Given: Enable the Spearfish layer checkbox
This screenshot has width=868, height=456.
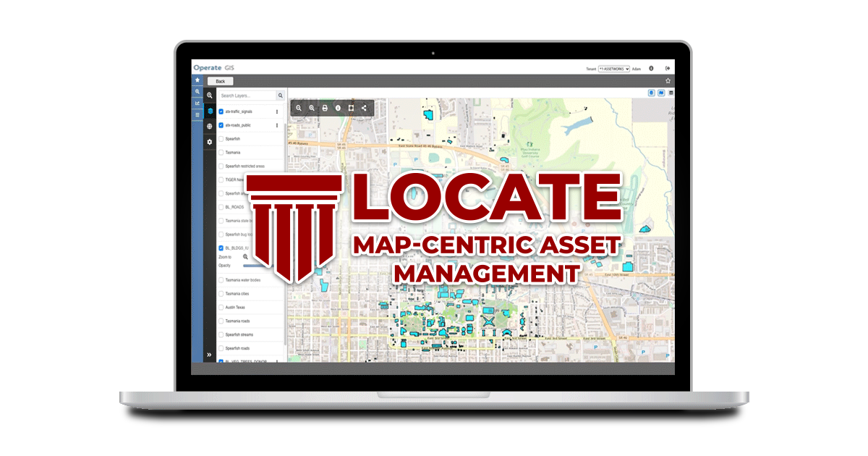Looking at the screenshot, I should [221, 138].
